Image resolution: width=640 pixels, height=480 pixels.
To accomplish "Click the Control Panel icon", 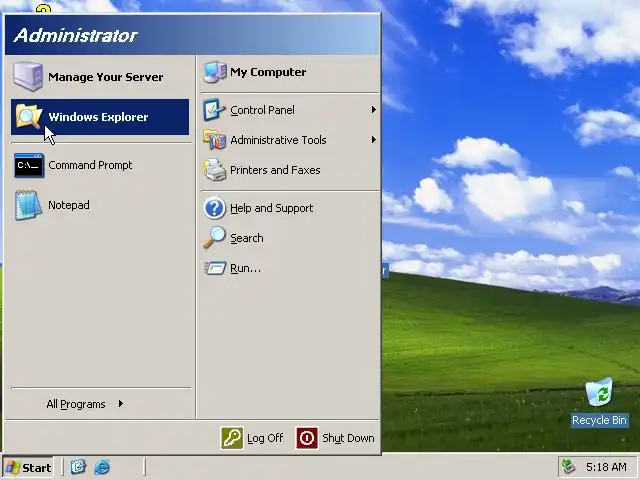I will (x=214, y=110).
